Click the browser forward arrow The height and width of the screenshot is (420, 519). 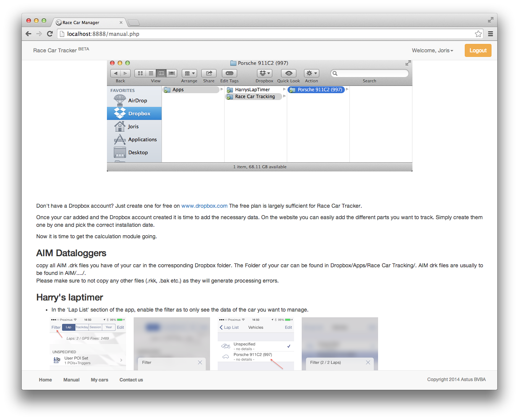click(x=39, y=34)
